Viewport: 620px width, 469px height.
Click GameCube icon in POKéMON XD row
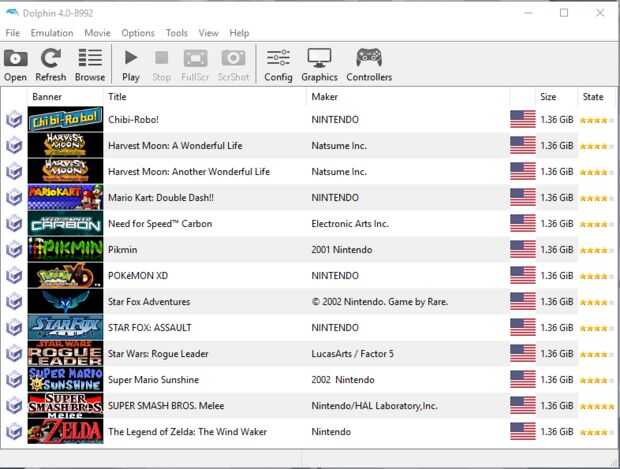[x=14, y=275]
